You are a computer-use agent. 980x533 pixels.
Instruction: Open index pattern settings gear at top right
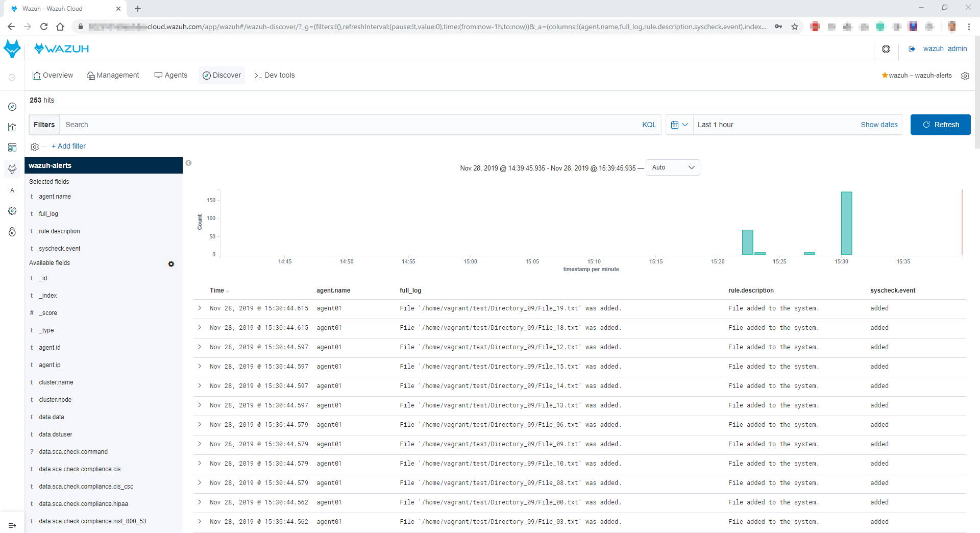coord(965,76)
